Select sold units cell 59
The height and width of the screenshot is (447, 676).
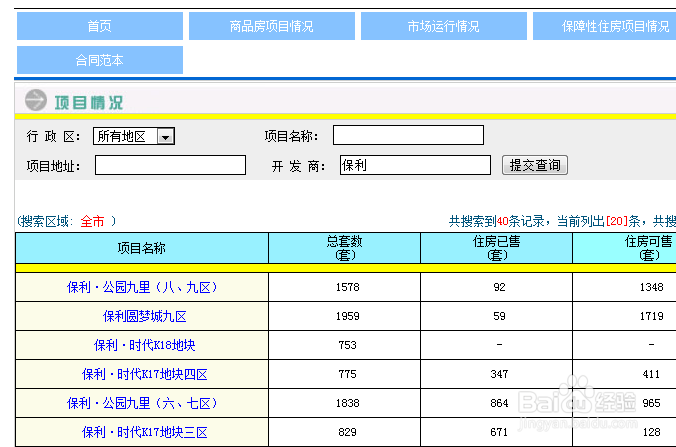[499, 316]
